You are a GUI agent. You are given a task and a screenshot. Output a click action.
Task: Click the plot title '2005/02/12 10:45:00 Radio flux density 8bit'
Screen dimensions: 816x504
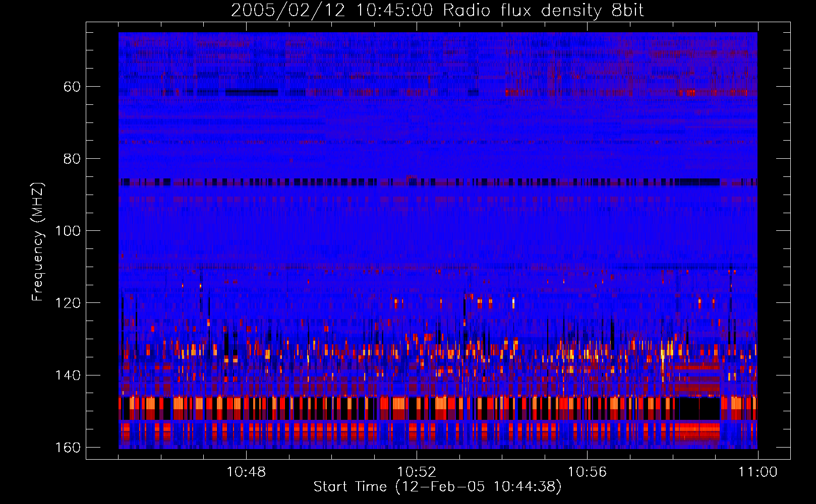pos(437,11)
